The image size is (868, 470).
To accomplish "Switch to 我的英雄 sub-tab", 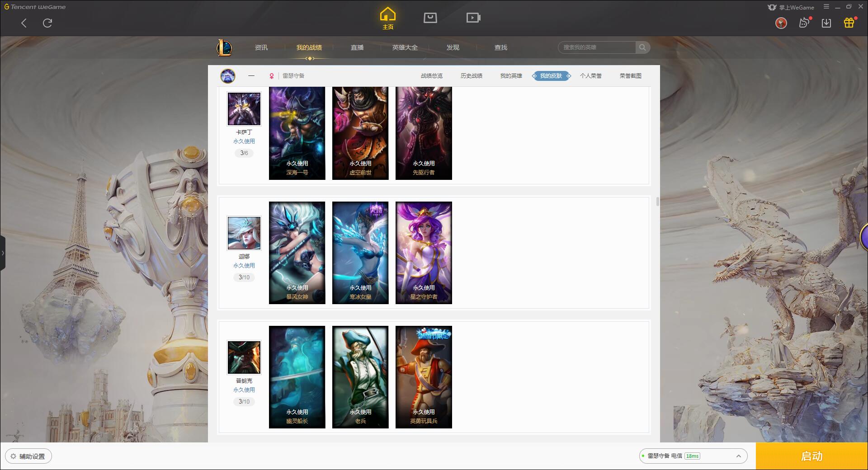I will tap(511, 76).
